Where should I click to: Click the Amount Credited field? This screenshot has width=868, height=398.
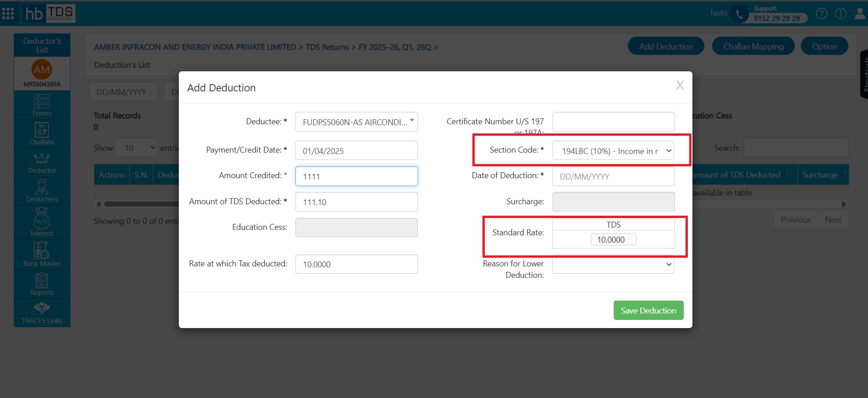[357, 176]
